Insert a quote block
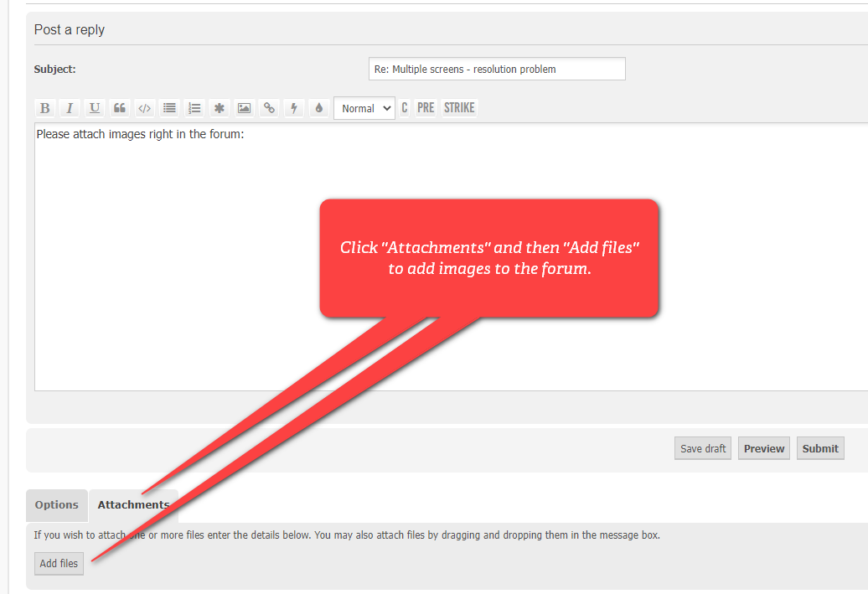 coord(120,108)
